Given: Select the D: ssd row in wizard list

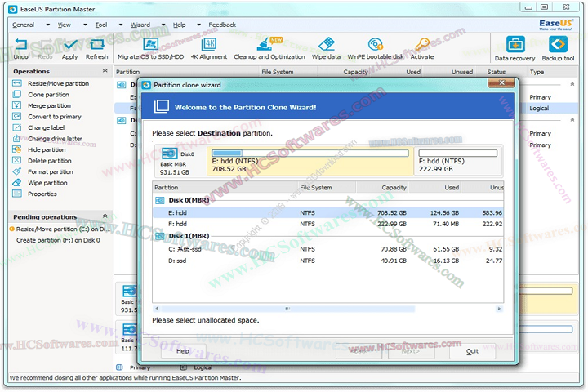Looking at the screenshot, I should coord(328,261).
